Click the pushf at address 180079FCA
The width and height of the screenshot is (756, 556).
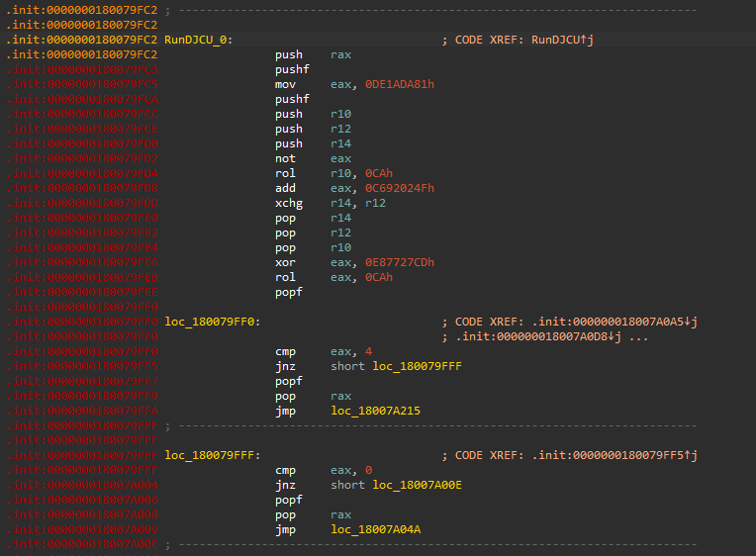click(292, 99)
